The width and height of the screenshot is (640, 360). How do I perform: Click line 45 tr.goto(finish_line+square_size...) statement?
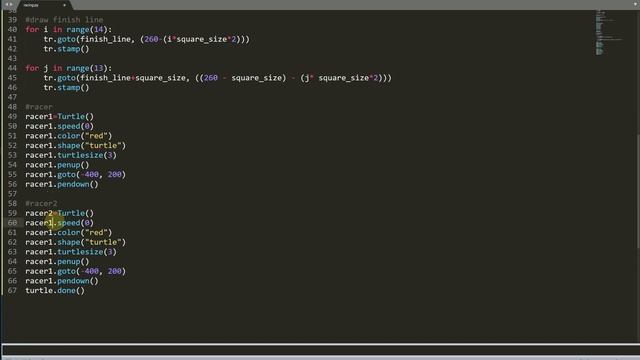point(218,78)
